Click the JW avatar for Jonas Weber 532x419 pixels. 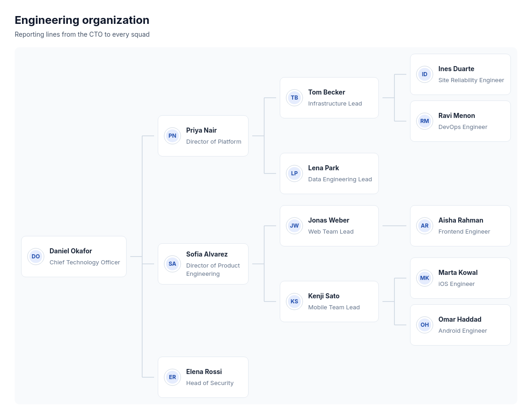294,226
